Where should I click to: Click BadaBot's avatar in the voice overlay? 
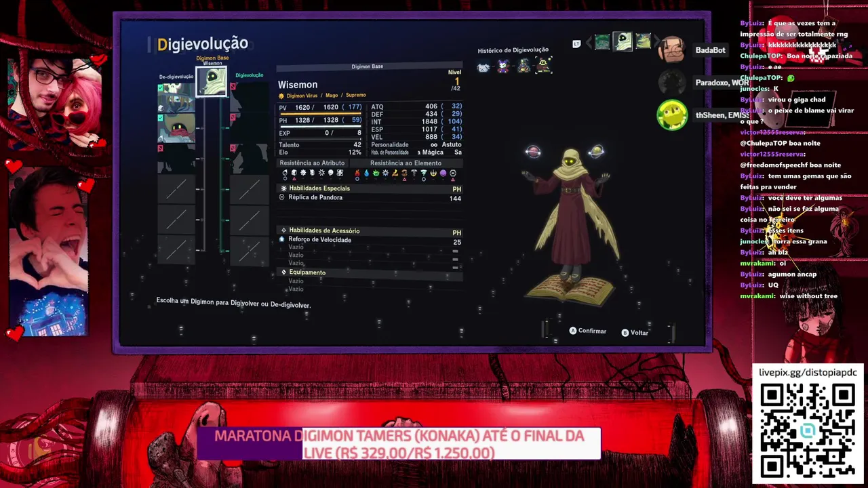click(x=671, y=50)
